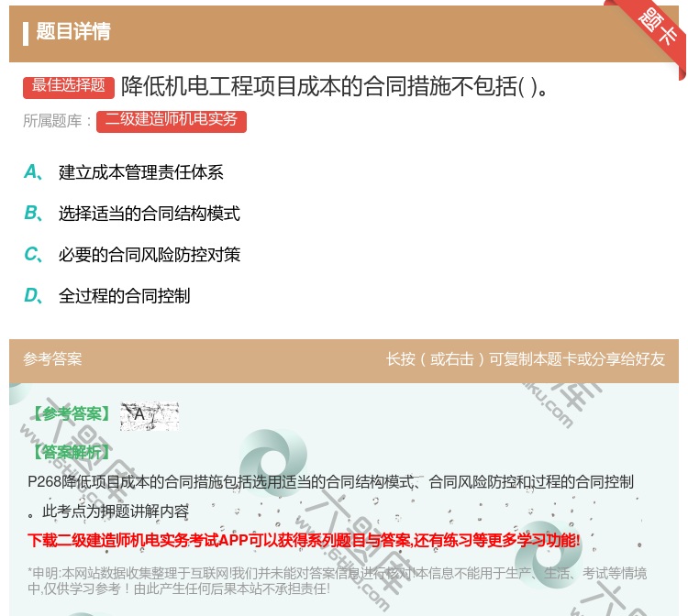Click the 最佳选择题 red tag

coord(69,87)
